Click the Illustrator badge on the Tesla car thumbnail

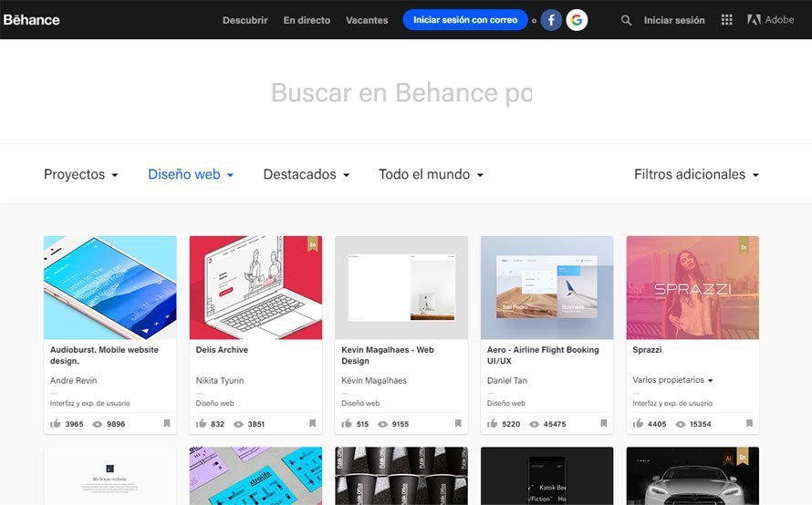729,457
